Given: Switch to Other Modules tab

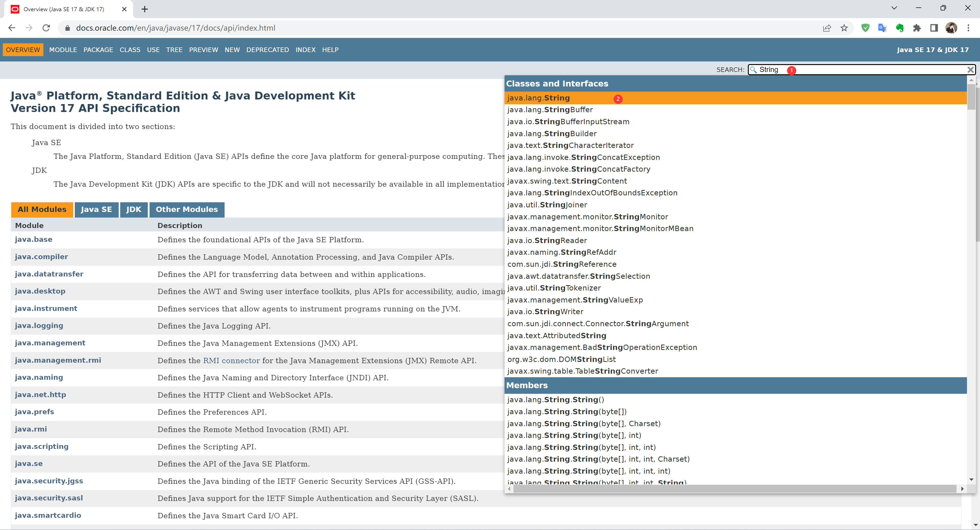Looking at the screenshot, I should [187, 209].
